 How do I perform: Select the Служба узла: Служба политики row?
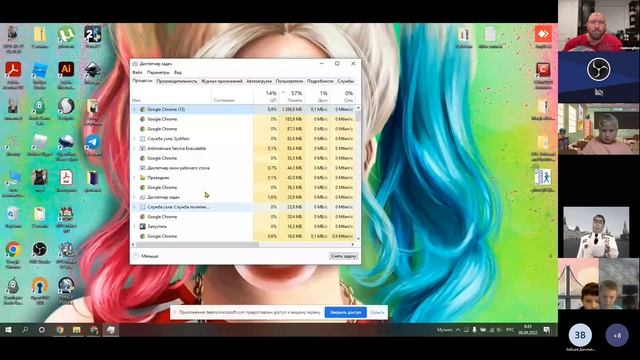[x=243, y=207]
